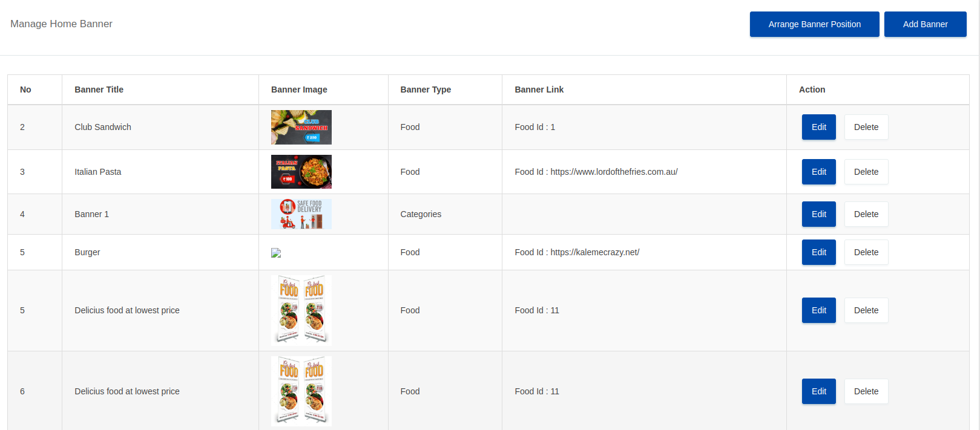Click the Banner Type column header
Image resolution: width=980 pixels, height=430 pixels.
point(426,90)
